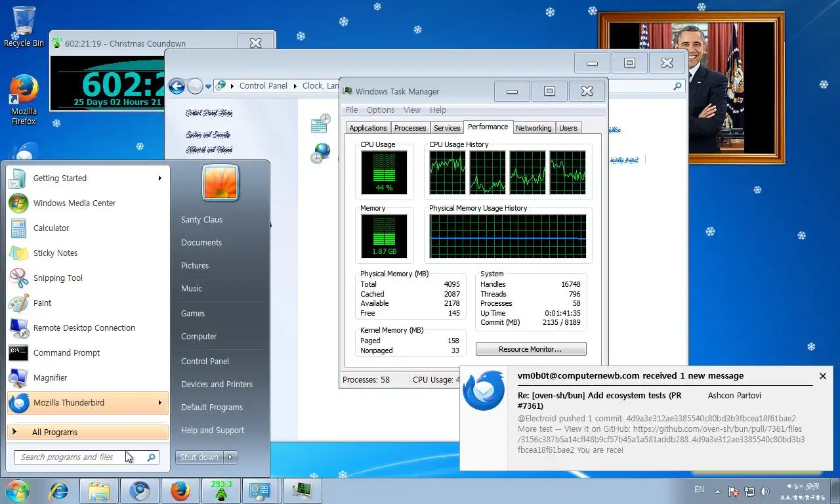Open Getting Started in Start menu

[87, 178]
